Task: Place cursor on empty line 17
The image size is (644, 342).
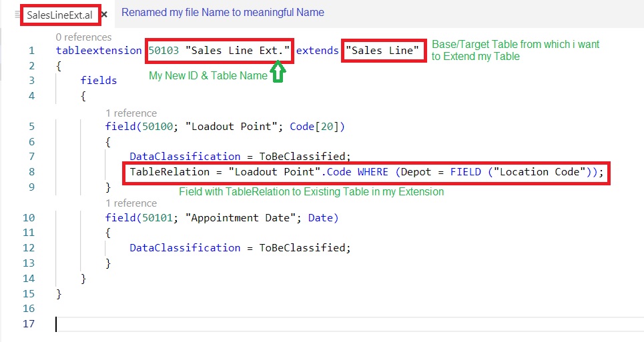Action: pos(200,324)
